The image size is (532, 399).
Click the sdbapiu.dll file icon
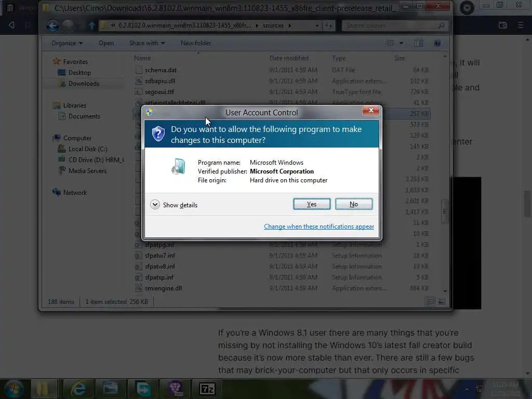pos(138,81)
